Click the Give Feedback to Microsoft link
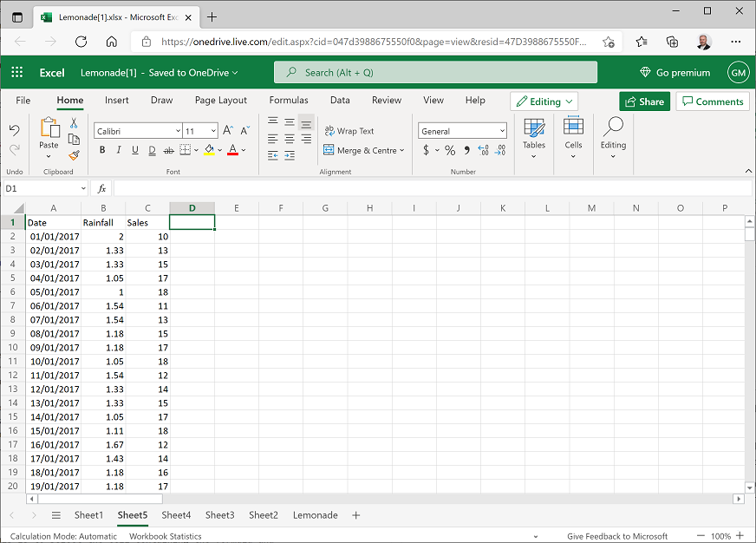 point(617,536)
